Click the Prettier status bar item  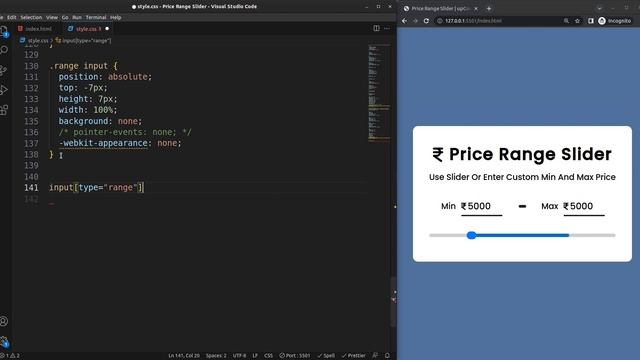tap(353, 356)
